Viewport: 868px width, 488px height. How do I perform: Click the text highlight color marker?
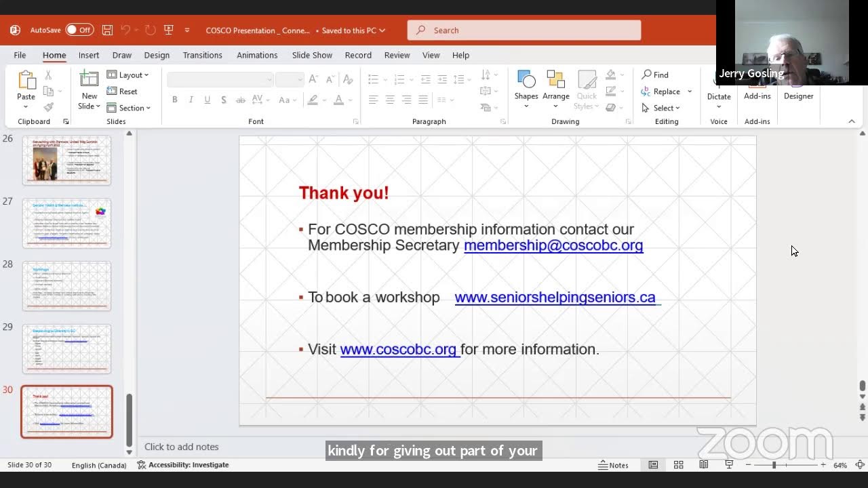coord(313,100)
